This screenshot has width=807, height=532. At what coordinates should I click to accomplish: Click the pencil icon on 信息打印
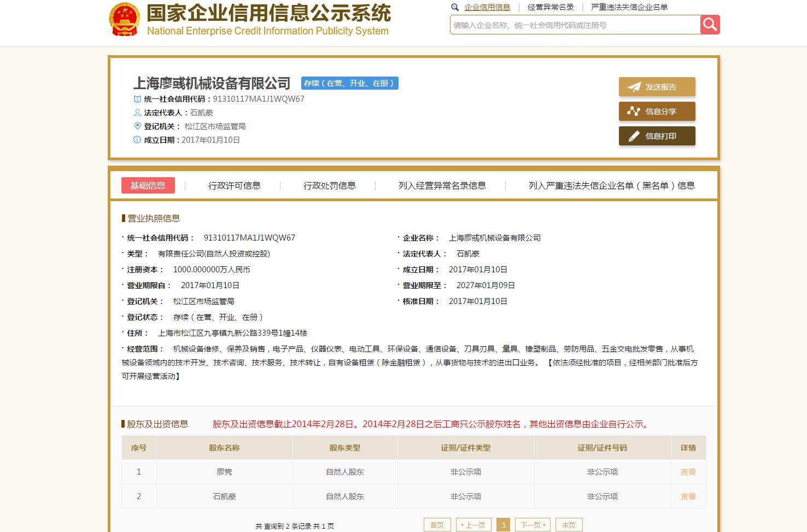(634, 136)
